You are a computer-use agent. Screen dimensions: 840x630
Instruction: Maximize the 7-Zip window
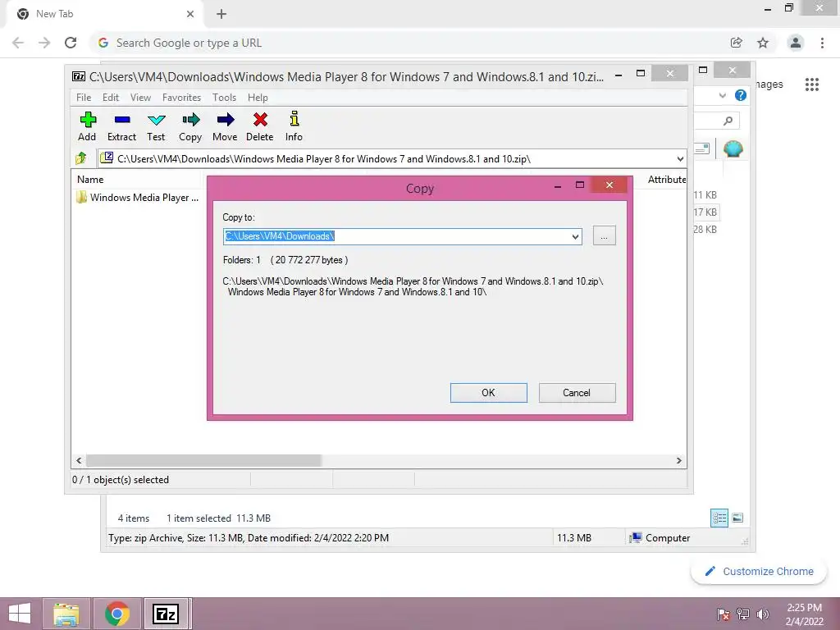(x=640, y=73)
